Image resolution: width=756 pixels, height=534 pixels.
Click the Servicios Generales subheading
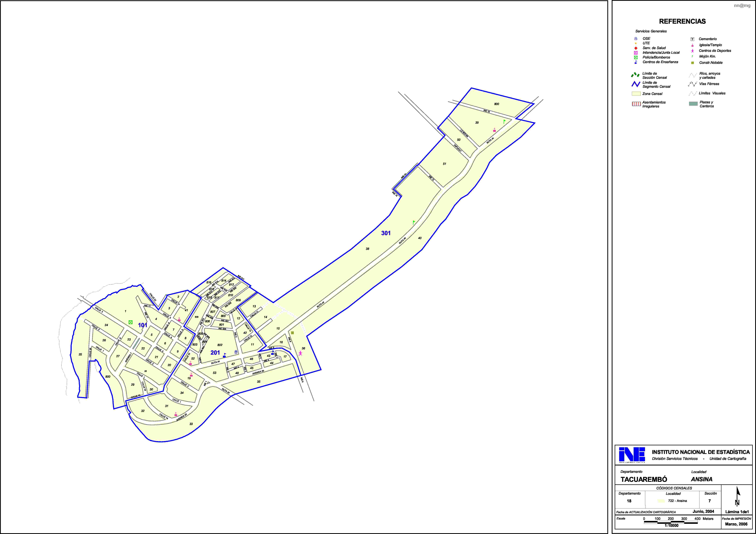tap(651, 31)
